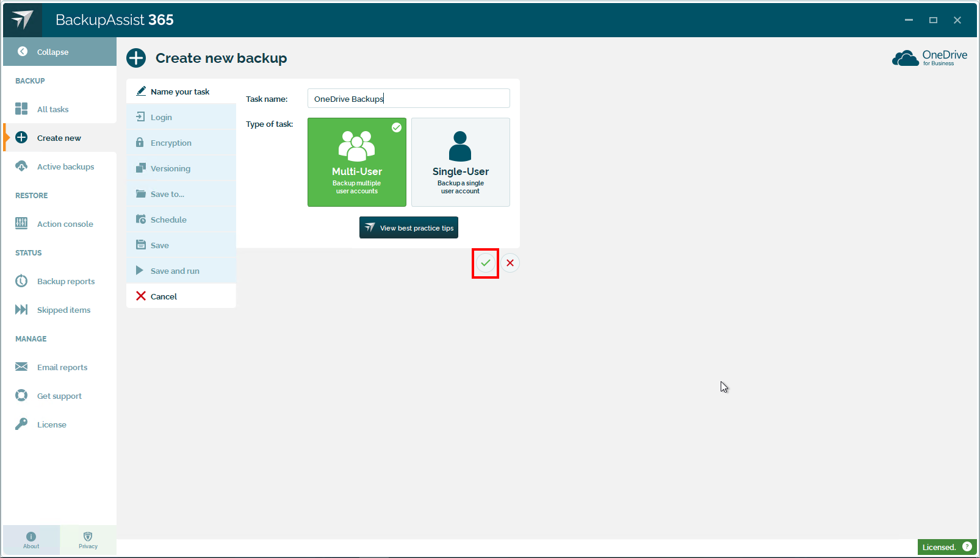This screenshot has height=558, width=980.
Task: Open Email reports envelope icon
Action: [x=21, y=367]
